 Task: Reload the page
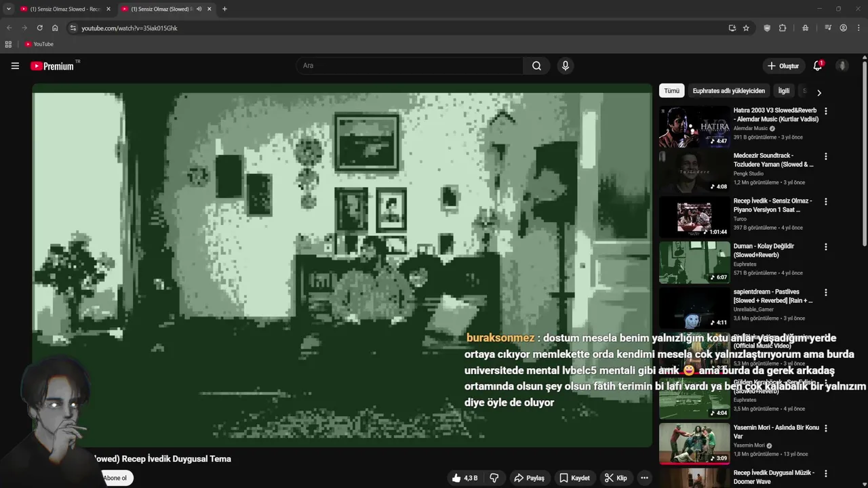point(39,28)
